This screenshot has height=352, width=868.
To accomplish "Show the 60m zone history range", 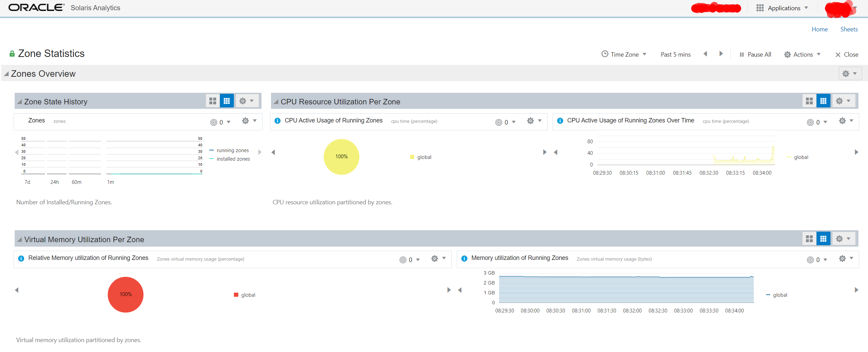I will (x=76, y=182).
